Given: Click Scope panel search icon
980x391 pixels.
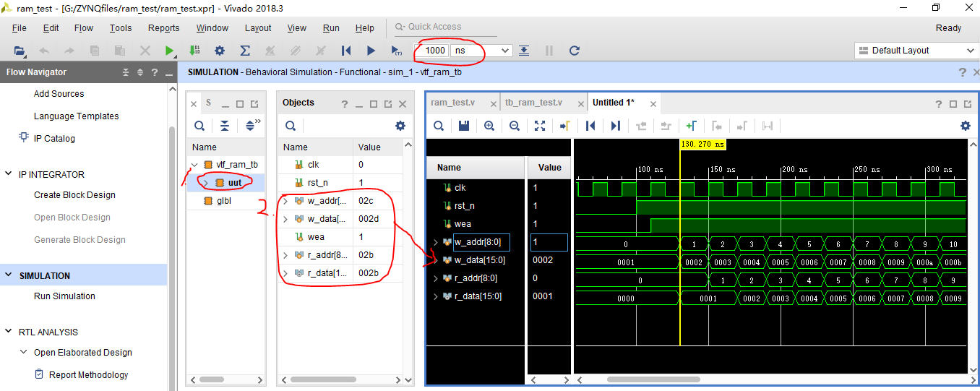Looking at the screenshot, I should [199, 126].
